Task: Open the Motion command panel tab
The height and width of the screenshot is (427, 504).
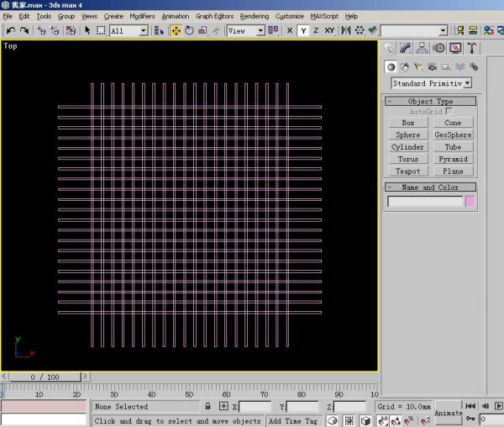Action: point(438,48)
